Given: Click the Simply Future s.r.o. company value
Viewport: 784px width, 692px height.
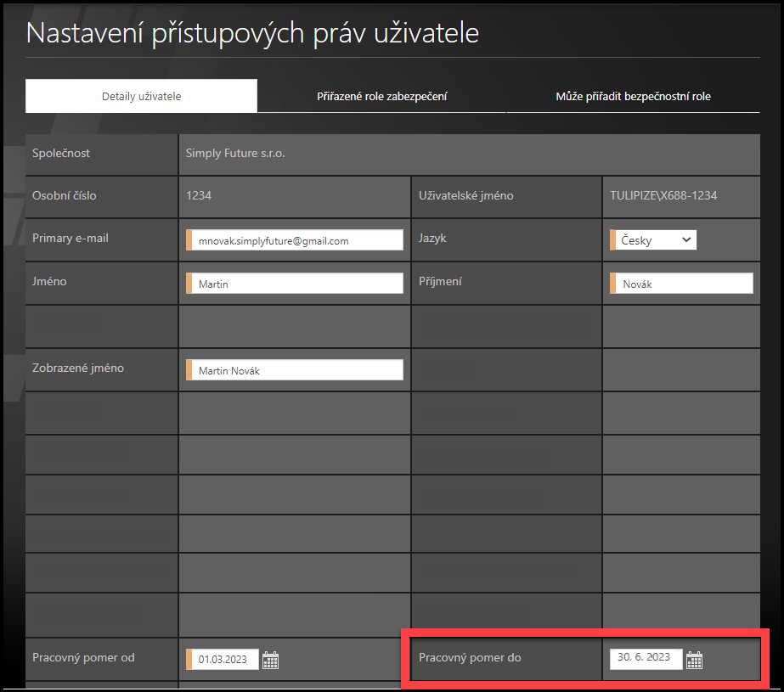Looking at the screenshot, I should pyautogui.click(x=235, y=154).
